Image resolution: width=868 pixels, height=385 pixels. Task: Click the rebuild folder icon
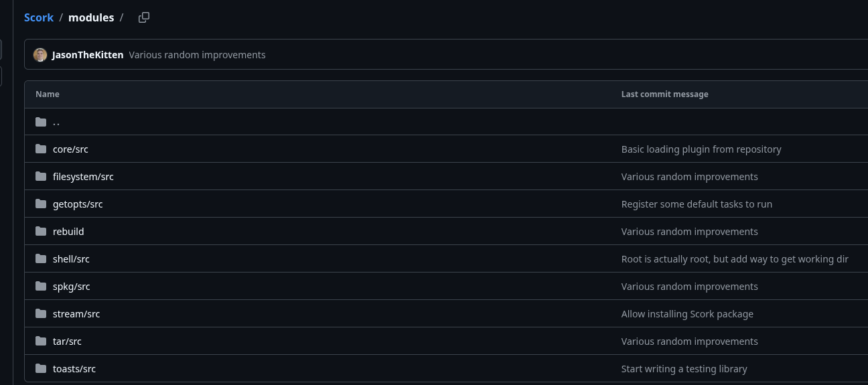(x=41, y=231)
